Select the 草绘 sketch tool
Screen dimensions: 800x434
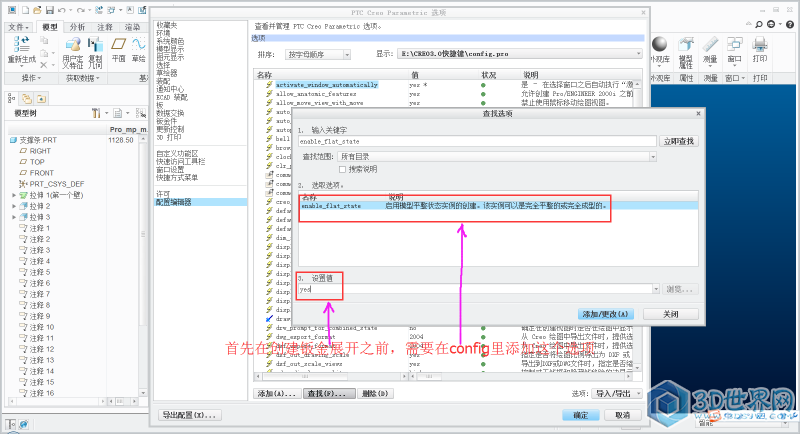(138, 44)
